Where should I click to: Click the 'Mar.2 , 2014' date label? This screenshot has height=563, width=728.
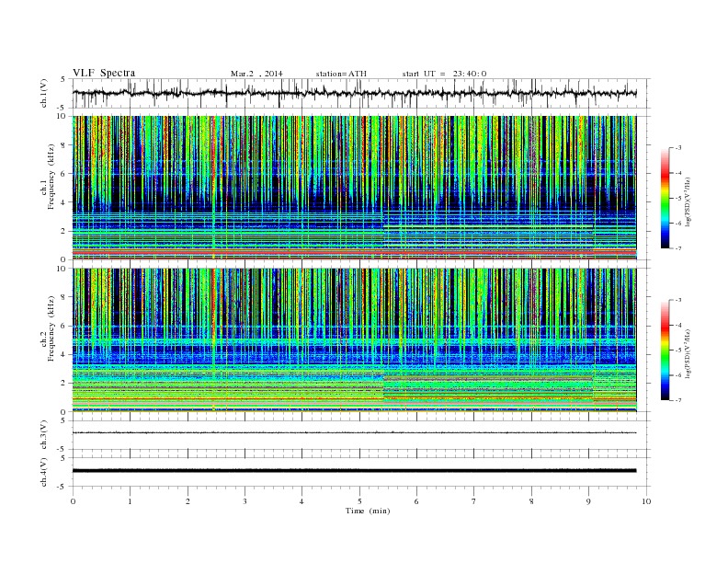[x=256, y=74]
